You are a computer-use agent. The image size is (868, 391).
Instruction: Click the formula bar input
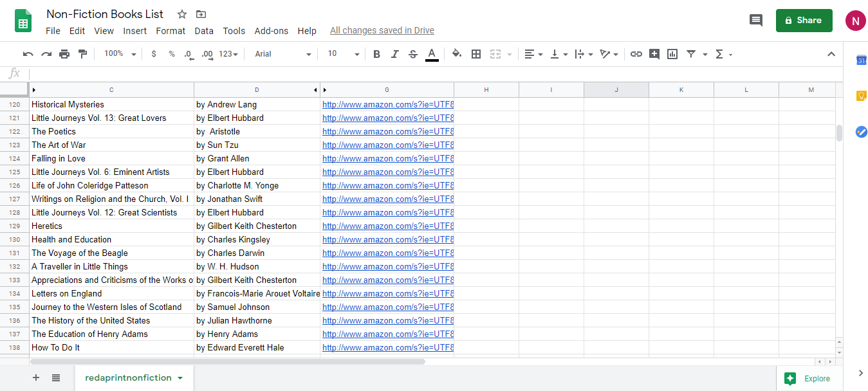(x=435, y=73)
